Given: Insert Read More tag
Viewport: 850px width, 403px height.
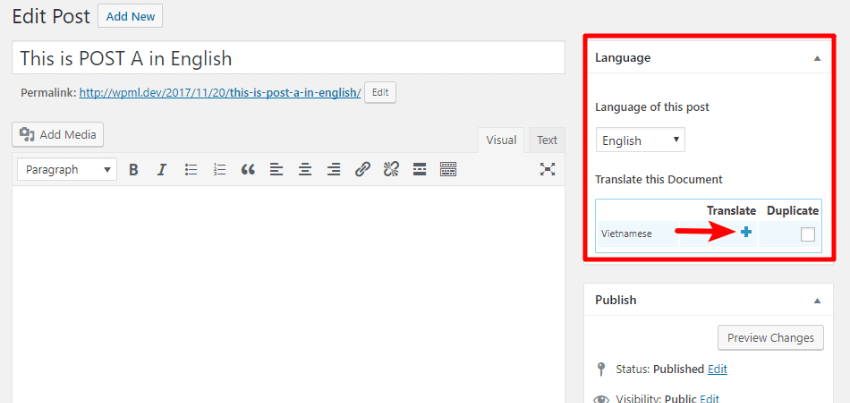Looking at the screenshot, I should pyautogui.click(x=419, y=170).
